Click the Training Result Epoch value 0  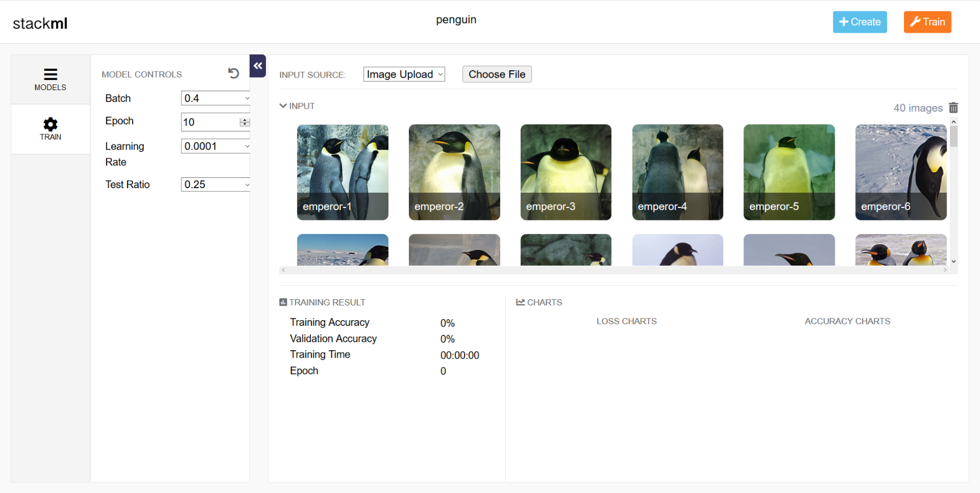[x=443, y=371]
